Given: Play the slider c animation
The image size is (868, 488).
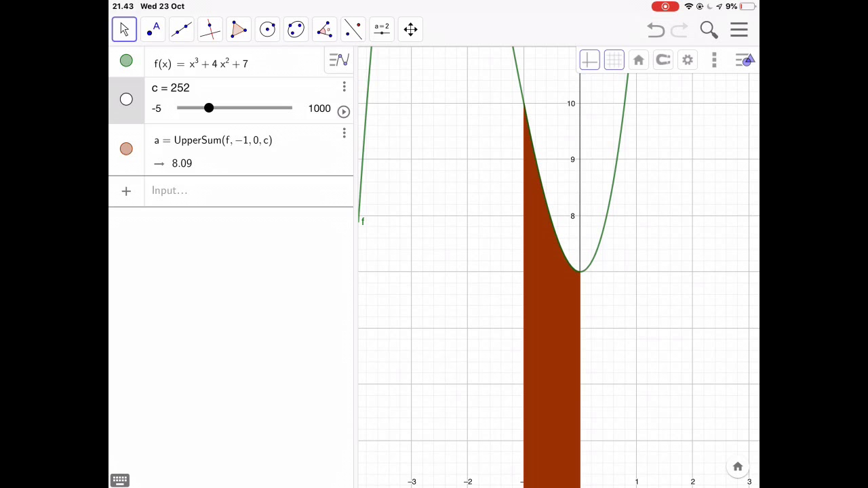Looking at the screenshot, I should click(343, 111).
